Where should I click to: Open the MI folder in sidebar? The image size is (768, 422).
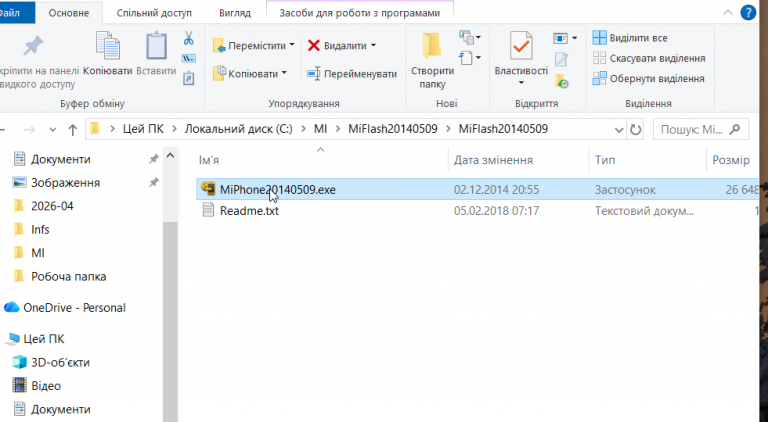click(38, 253)
